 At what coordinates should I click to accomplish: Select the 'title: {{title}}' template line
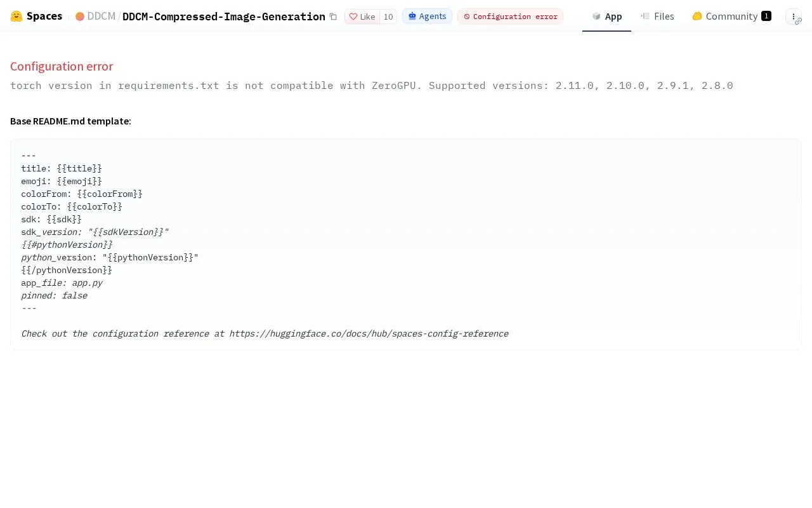[62, 168]
